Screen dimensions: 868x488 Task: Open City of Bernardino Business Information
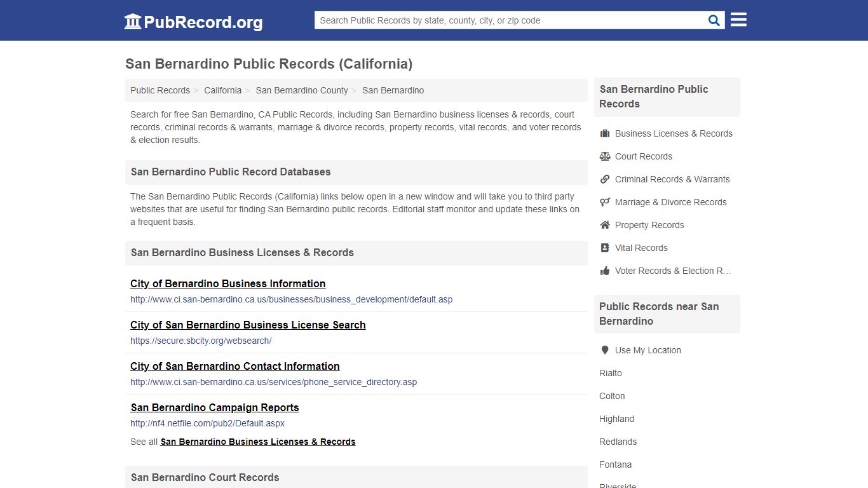coord(228,283)
